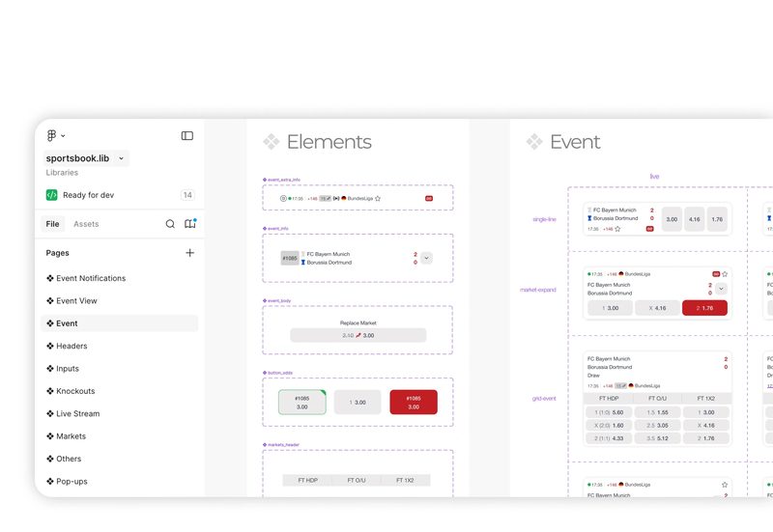This screenshot has height=532, width=773.
Task: Click 3.5 5.12 in grid-event card
Action: 658,438
